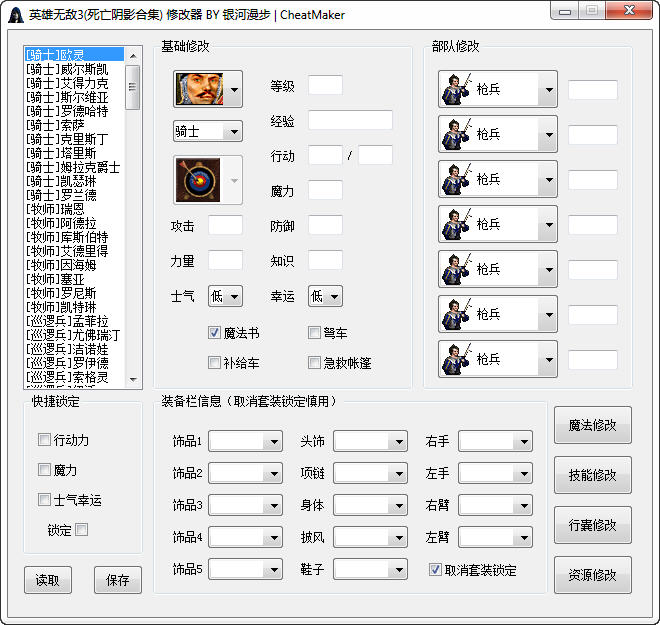Click the 等级 input field
This screenshot has height=625, width=660.
(x=325, y=86)
